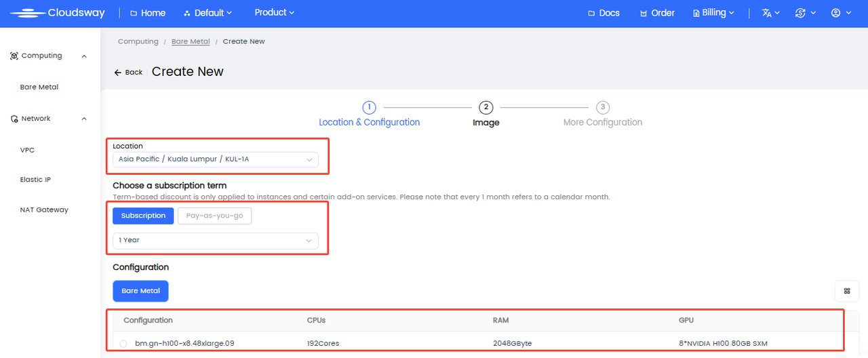Open the Billing dropdown menu
The width and height of the screenshot is (868, 358).
pos(714,13)
